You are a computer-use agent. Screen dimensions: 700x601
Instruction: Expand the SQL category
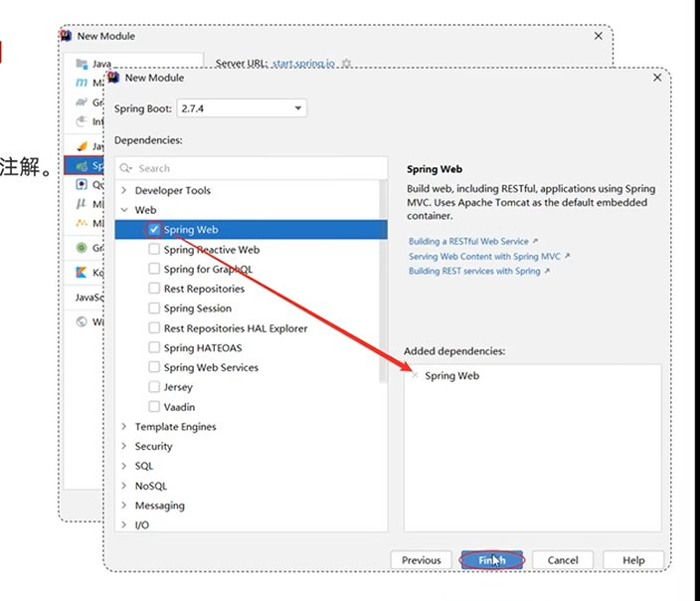pyautogui.click(x=124, y=466)
